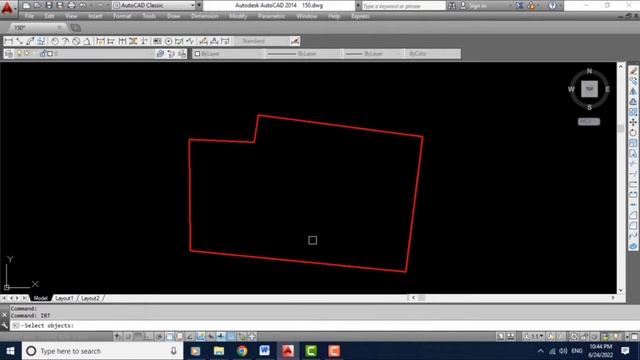
Task: Click the search keyword field
Action: coord(403,6)
